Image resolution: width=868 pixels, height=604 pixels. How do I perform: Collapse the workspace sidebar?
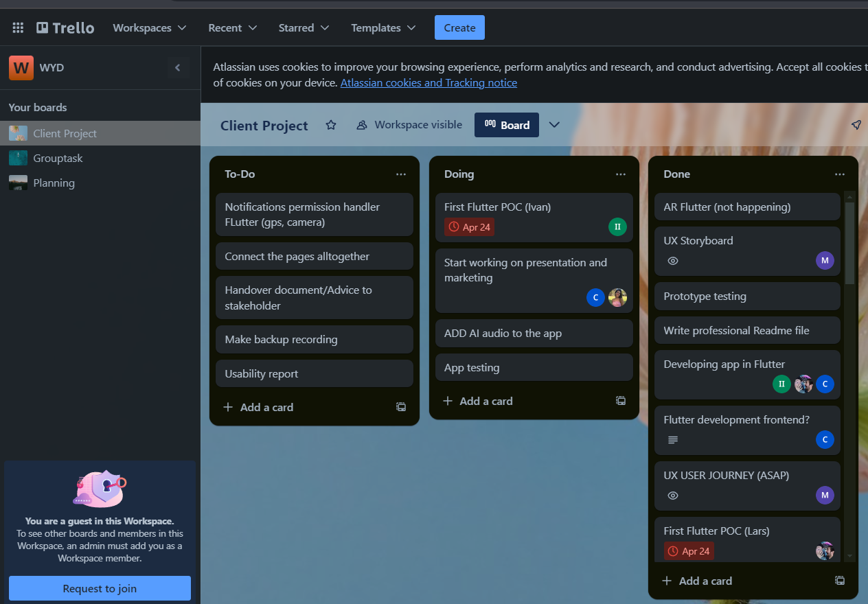(x=178, y=68)
